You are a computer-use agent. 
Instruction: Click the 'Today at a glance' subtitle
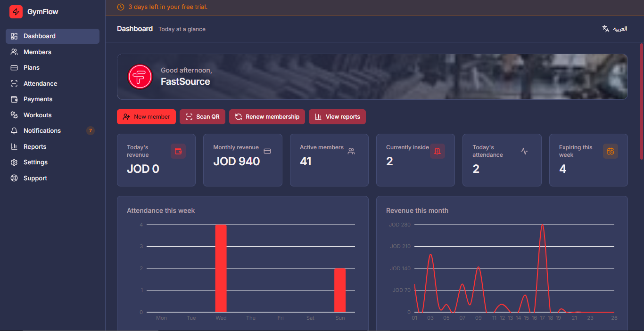(x=182, y=29)
